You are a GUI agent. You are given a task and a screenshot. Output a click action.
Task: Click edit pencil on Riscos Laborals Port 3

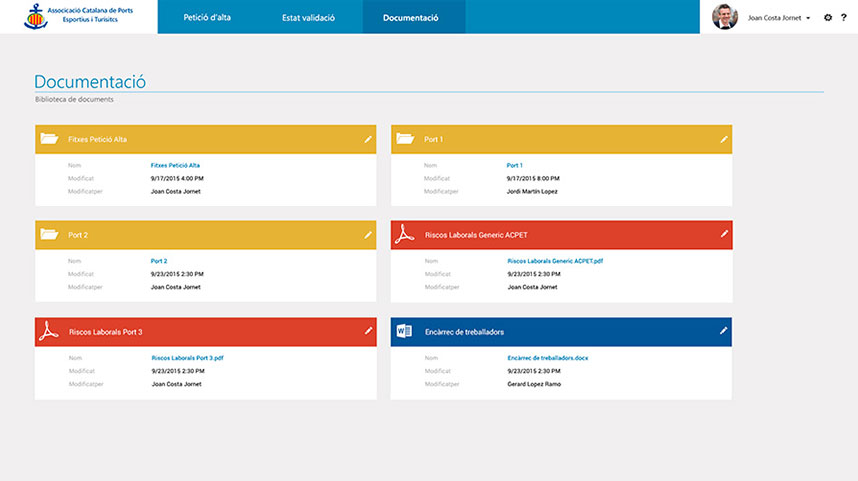(x=368, y=331)
